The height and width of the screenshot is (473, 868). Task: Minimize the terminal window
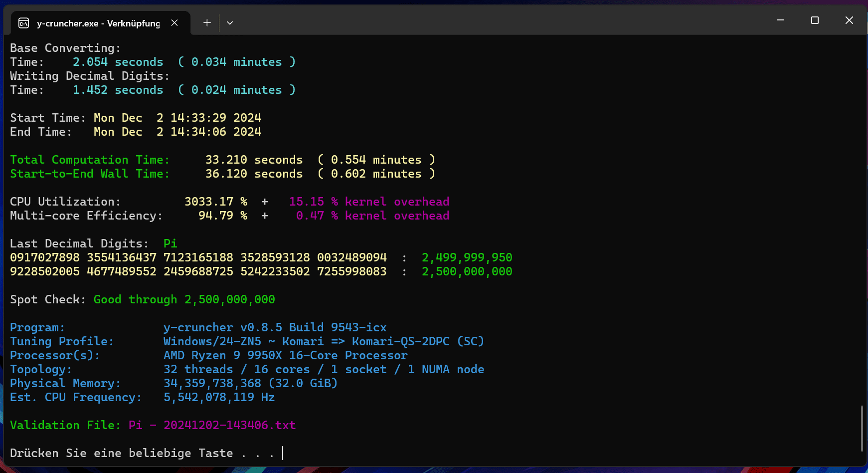780,20
